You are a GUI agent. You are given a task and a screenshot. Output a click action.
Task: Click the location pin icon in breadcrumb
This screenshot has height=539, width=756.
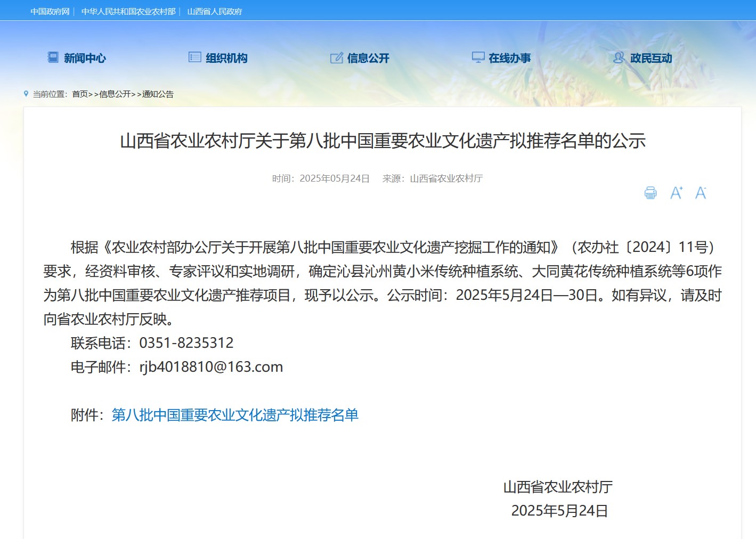pos(26,94)
